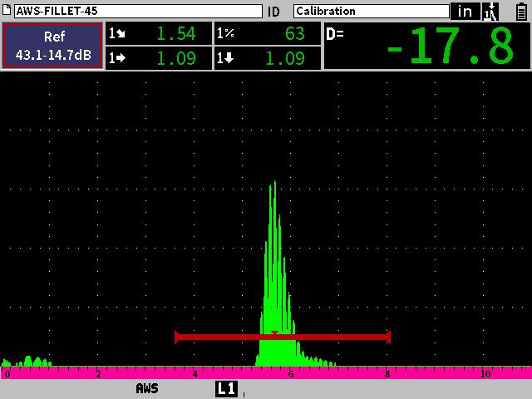532x399 pixels.
Task: Click the gate 1 amplitude percent icon
Action: click(225, 33)
